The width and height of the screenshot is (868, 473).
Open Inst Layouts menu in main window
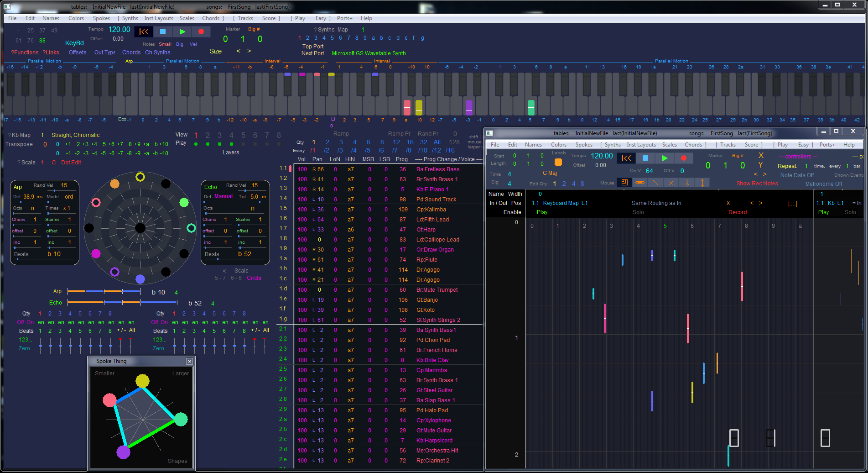click(x=159, y=18)
